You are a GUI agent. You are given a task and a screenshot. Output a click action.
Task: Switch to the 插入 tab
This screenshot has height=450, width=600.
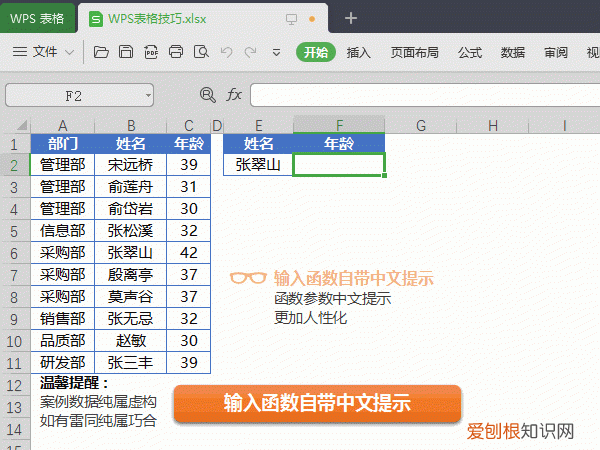[359, 52]
